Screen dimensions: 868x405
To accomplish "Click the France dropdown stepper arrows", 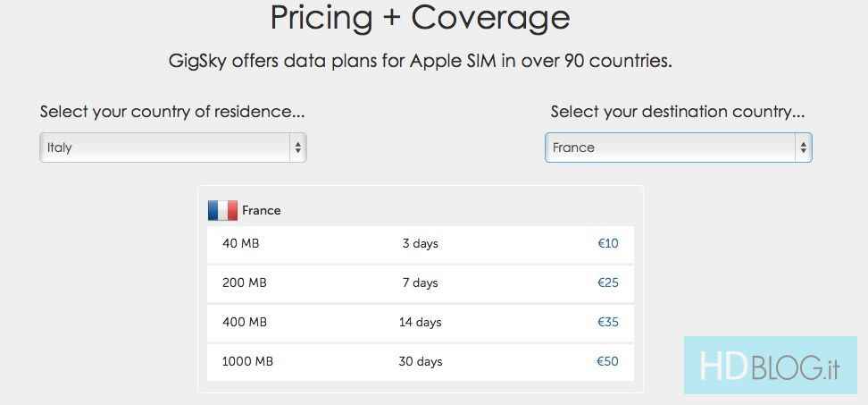I will point(803,148).
